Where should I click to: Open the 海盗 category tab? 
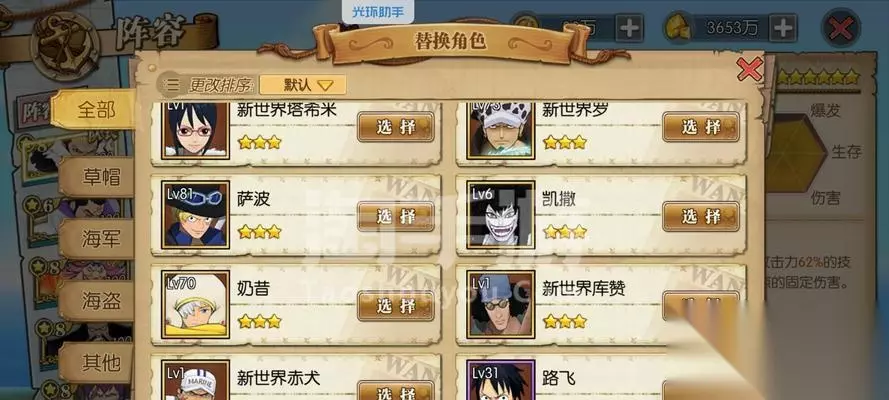click(x=98, y=301)
